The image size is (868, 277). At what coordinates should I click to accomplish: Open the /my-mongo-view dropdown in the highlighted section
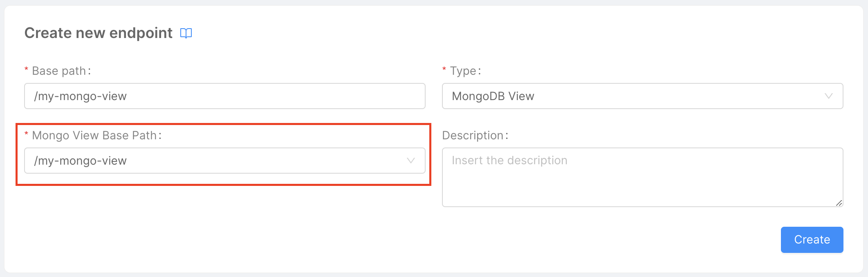click(x=225, y=161)
